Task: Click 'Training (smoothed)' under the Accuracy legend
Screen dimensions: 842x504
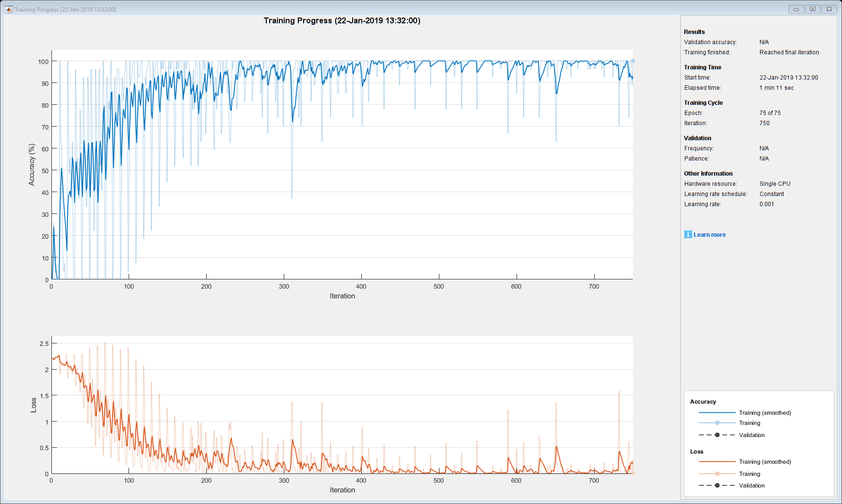Action: [x=765, y=413]
